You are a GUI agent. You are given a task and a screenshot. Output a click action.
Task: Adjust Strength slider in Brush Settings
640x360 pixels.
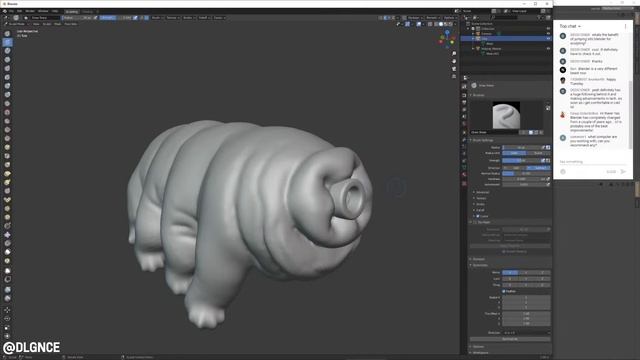pos(521,160)
